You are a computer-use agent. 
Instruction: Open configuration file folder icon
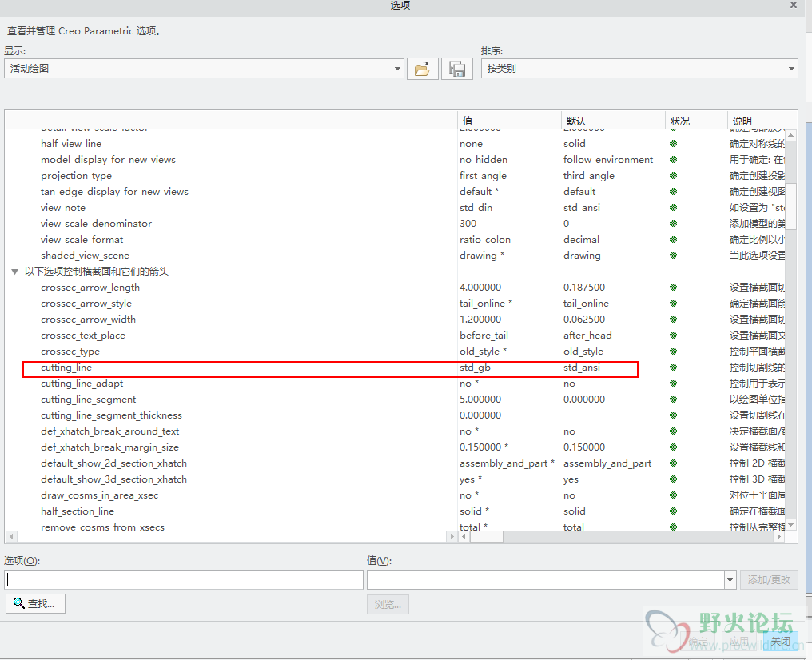coord(423,69)
